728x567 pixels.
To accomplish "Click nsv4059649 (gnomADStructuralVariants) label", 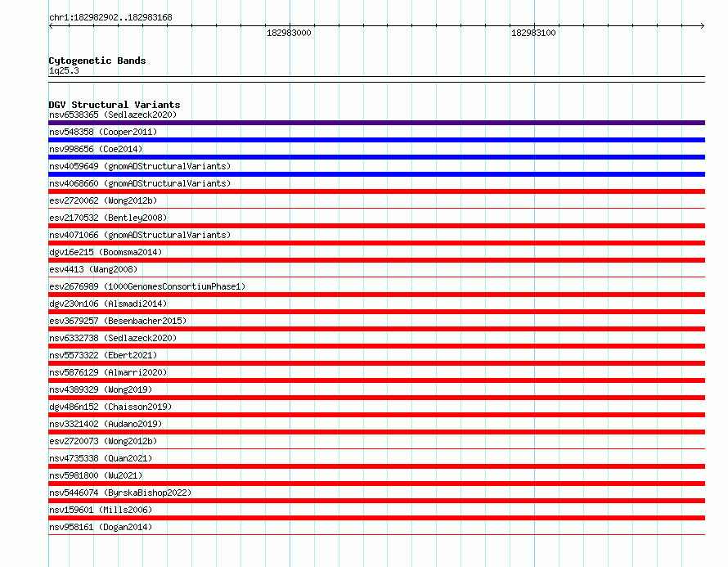I will coord(140,166).
